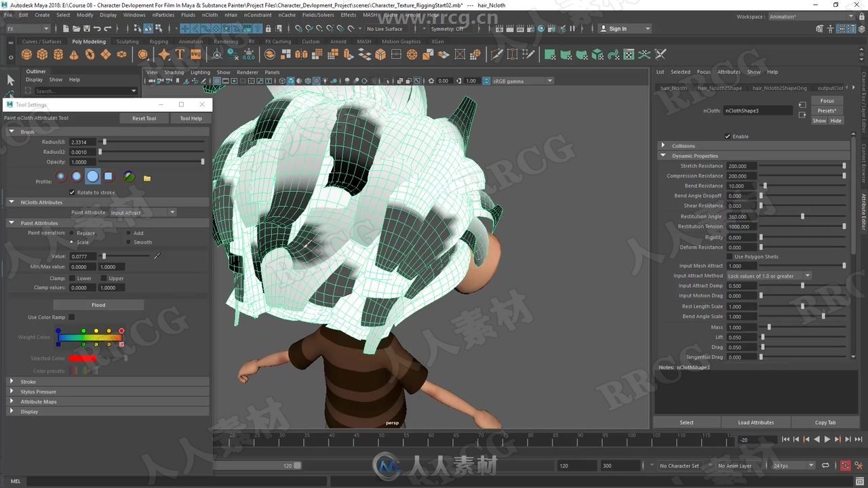Click the Flood button
This screenshot has height=488, width=868.
click(x=98, y=305)
